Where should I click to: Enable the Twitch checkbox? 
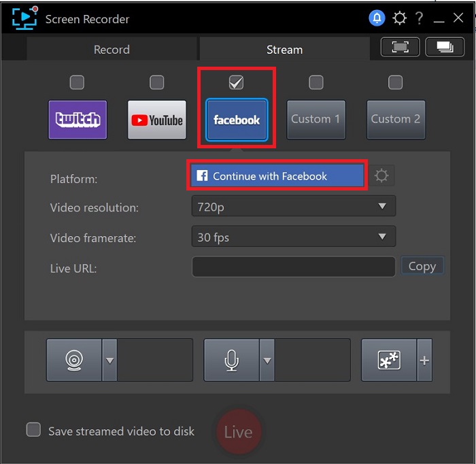77,82
